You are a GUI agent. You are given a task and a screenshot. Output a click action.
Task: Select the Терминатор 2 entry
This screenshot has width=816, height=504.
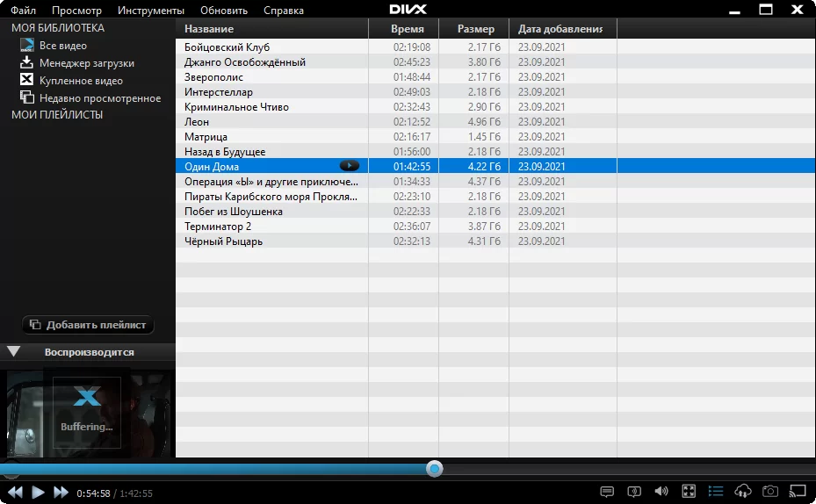coord(218,227)
